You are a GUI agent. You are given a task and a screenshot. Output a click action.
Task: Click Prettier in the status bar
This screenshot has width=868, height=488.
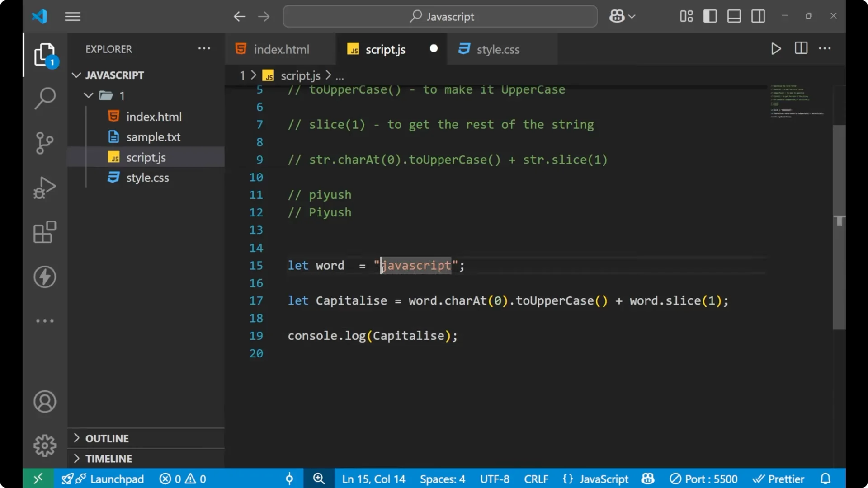[779, 479]
